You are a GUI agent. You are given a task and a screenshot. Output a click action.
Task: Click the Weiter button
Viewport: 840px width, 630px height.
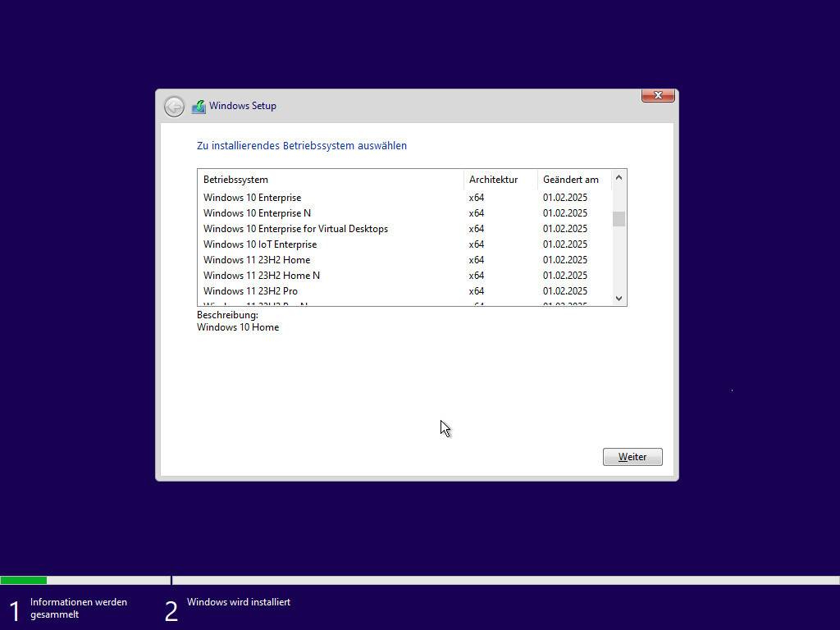point(632,457)
